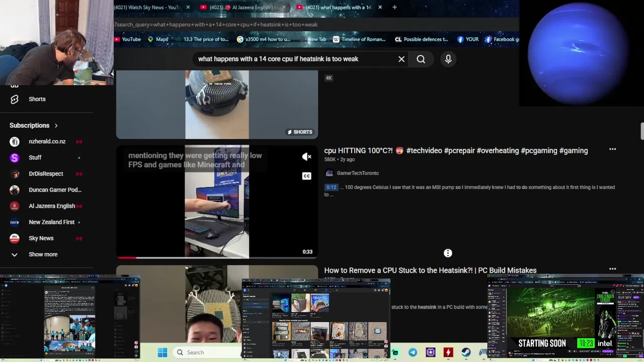
Task: Click the Stuff purple channel avatar
Action: [x=15, y=158]
